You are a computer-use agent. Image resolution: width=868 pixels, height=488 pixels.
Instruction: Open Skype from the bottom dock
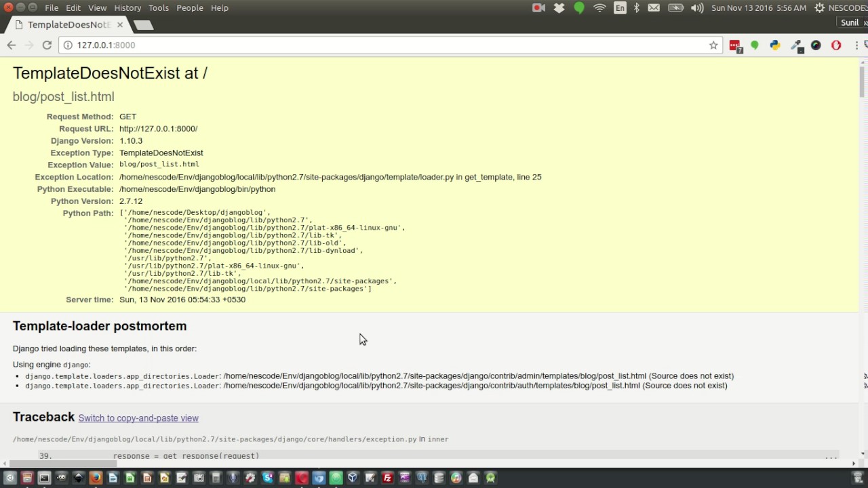[x=268, y=478]
